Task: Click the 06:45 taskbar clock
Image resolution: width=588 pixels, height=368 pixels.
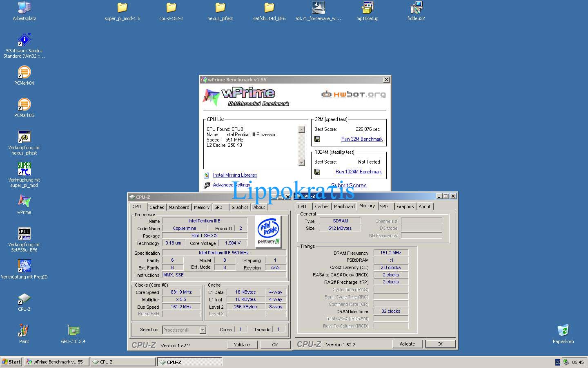Action: [578, 362]
